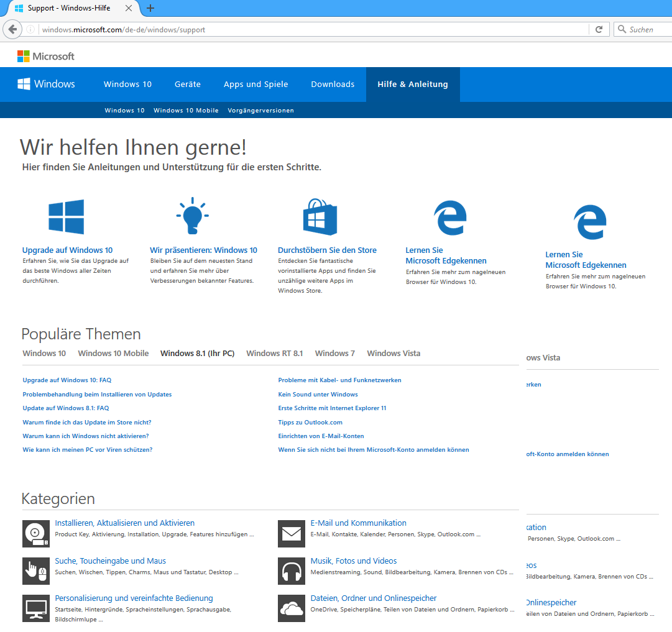The height and width of the screenshot is (632, 672).
Task: Click the magnifier icon in search box
Action: [622, 29]
